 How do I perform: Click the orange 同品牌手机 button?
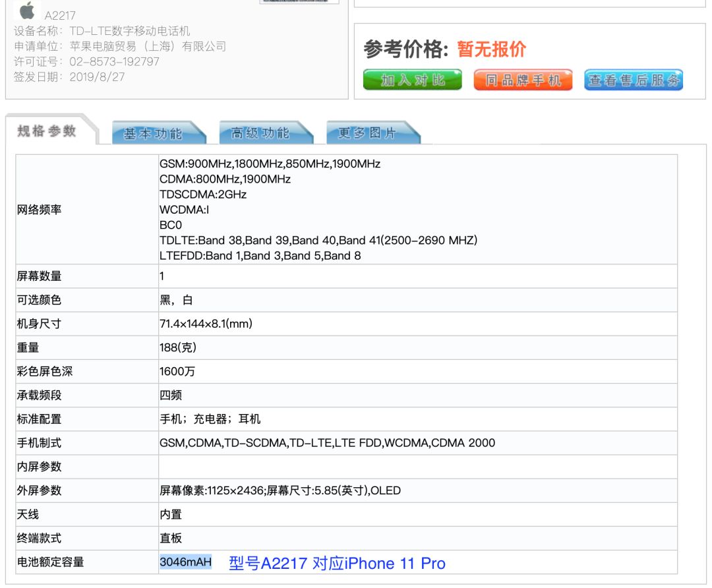pos(523,80)
